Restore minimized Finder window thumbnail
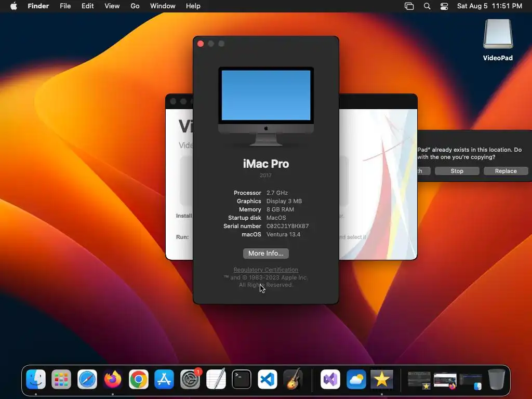The width and height of the screenshot is (532, 399). 471,381
